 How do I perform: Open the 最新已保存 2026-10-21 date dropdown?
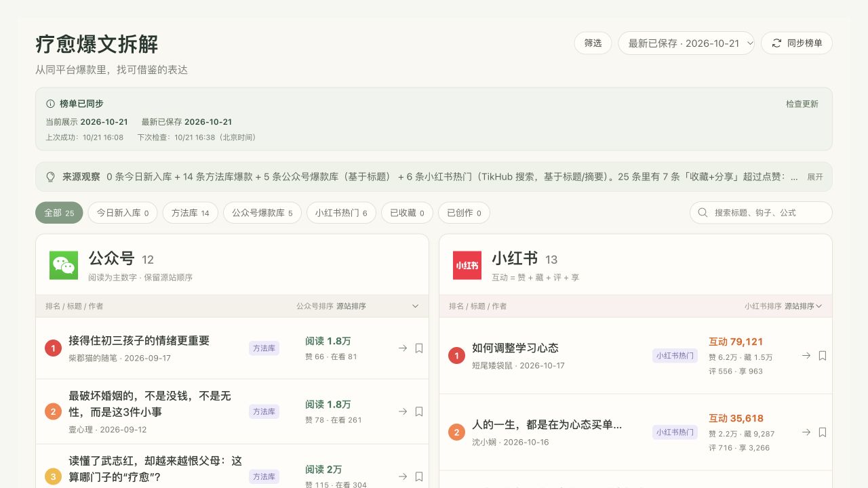pos(686,43)
